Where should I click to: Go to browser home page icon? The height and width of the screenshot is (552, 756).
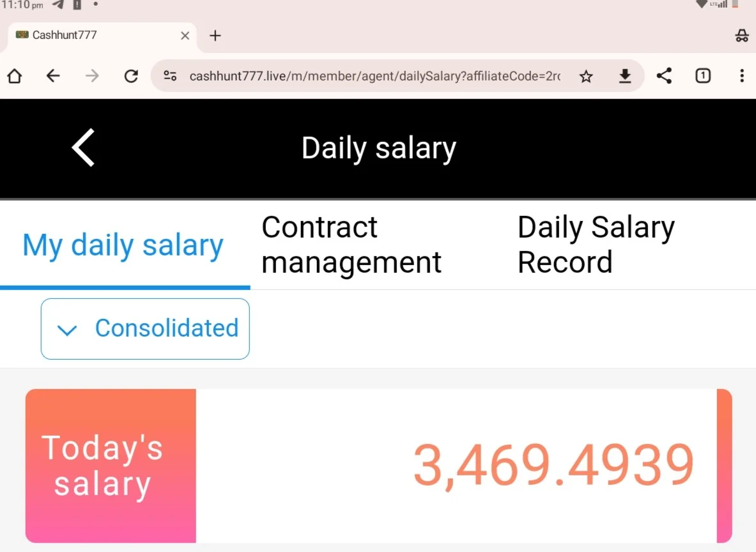point(15,75)
